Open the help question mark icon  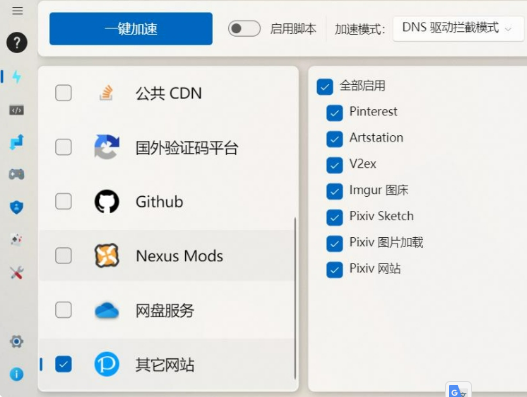click(x=17, y=42)
